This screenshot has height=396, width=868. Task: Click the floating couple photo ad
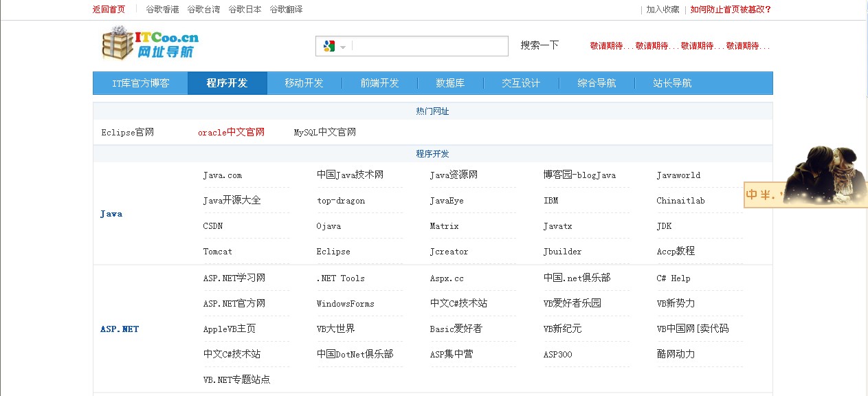click(805, 177)
